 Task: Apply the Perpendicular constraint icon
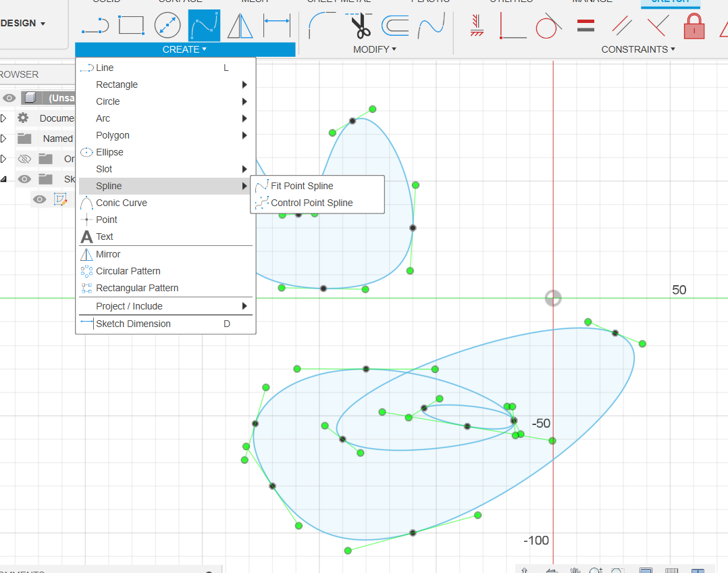click(658, 26)
